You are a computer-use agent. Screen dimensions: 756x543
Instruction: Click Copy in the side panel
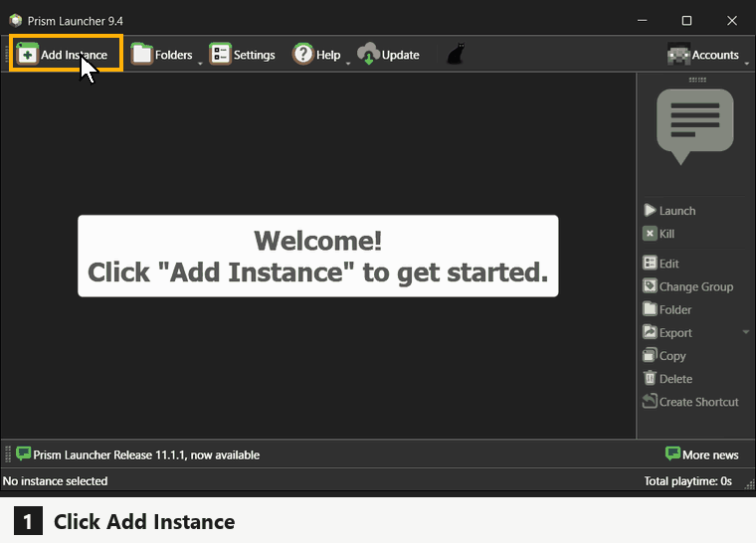(664, 356)
